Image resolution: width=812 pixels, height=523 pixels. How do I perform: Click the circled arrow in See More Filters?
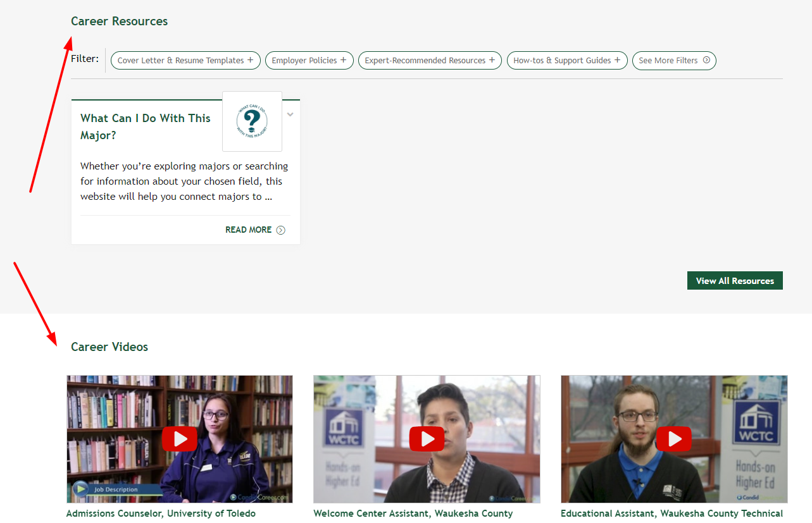(706, 61)
